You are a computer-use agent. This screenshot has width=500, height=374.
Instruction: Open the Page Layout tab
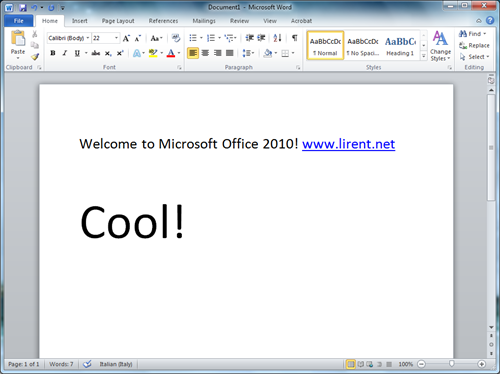pyautogui.click(x=118, y=21)
